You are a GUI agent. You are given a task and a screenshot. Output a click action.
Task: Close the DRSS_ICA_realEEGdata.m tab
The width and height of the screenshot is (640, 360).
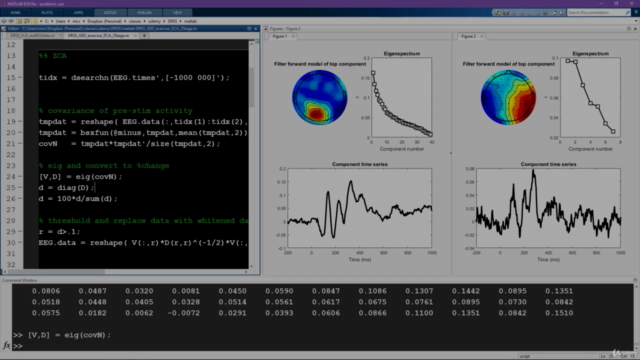coord(61,36)
